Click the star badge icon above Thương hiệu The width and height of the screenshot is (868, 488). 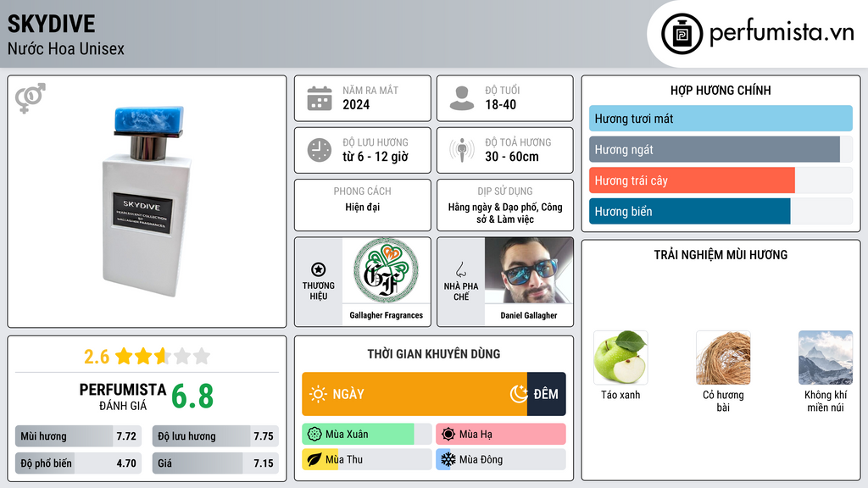point(319,269)
